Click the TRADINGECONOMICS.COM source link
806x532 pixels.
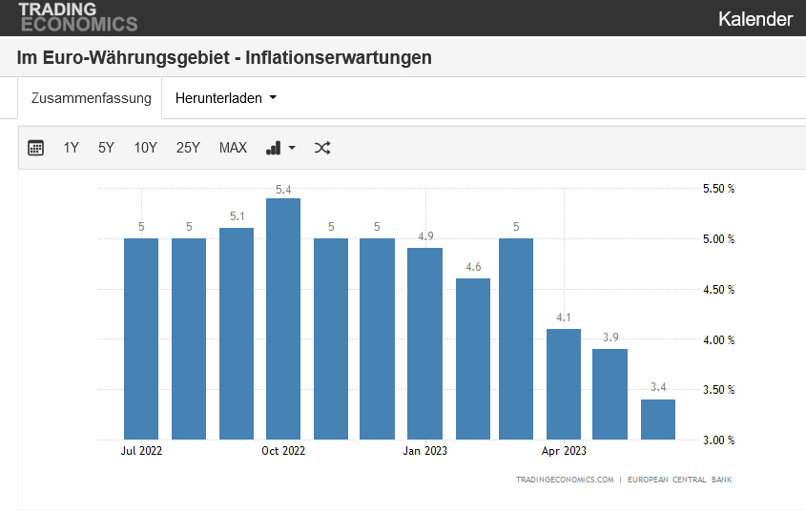(564, 480)
